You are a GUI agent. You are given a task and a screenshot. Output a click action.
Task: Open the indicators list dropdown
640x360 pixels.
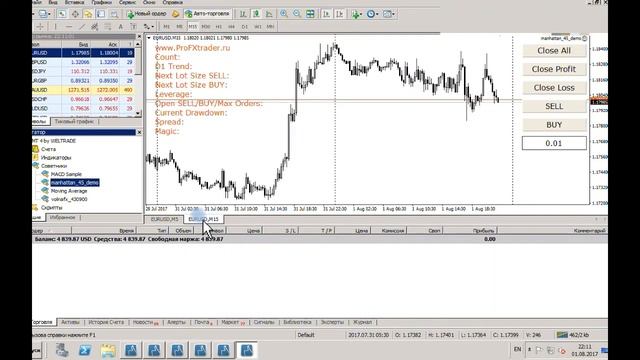click(x=357, y=14)
